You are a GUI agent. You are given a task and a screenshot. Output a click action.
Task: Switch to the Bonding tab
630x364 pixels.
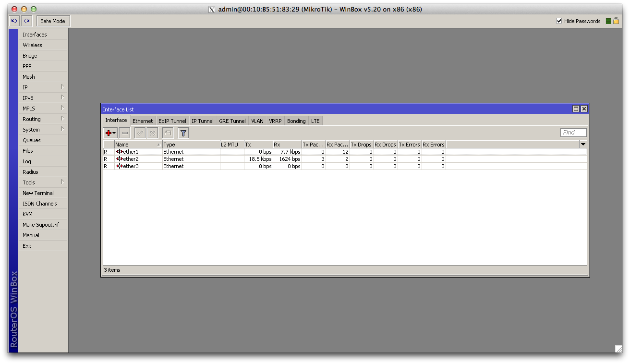tap(296, 121)
